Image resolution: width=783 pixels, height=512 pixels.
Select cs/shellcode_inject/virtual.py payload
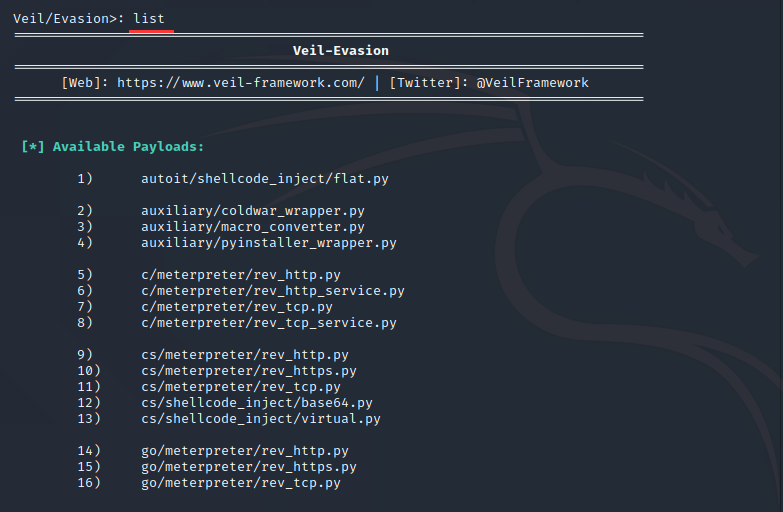tap(261, 419)
